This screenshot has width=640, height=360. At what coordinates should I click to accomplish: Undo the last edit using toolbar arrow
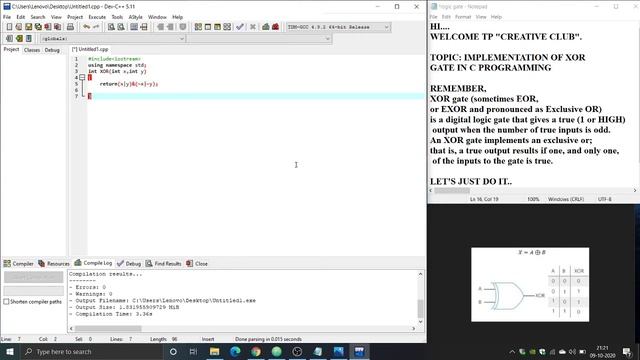pos(86,27)
